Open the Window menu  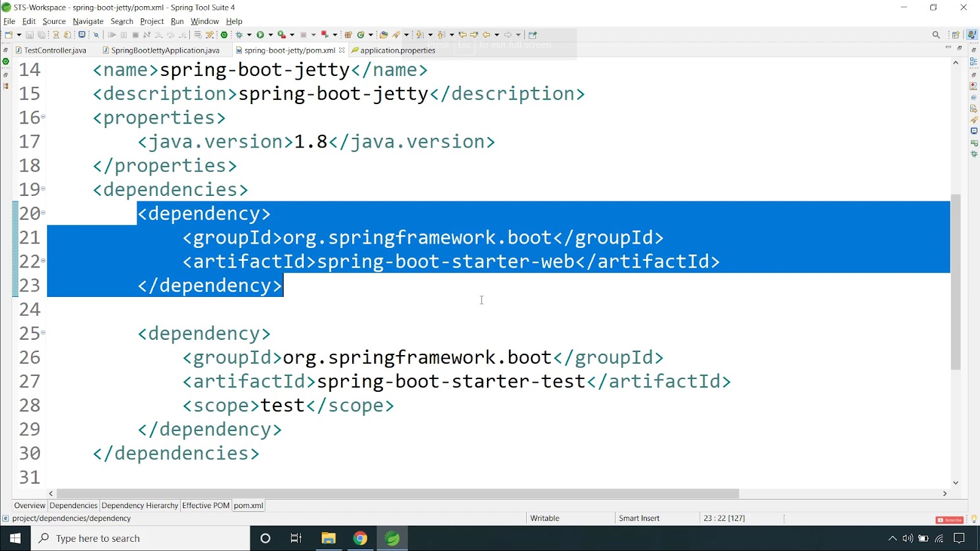pos(205,21)
